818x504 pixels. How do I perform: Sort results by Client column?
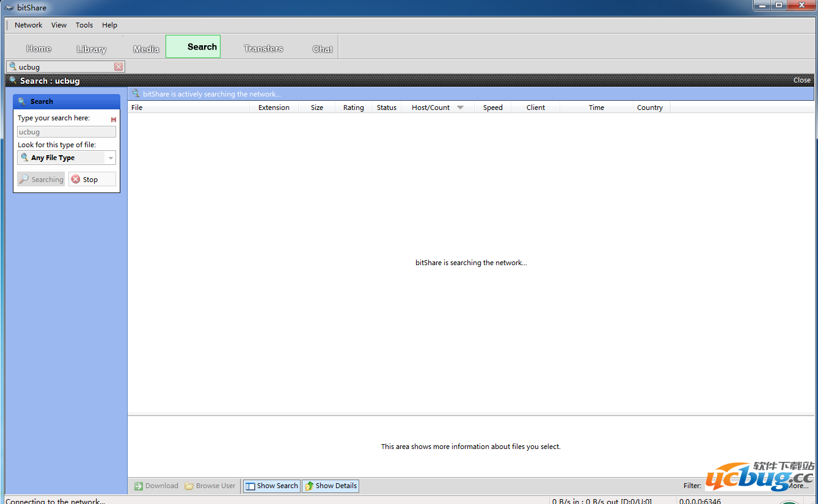536,108
